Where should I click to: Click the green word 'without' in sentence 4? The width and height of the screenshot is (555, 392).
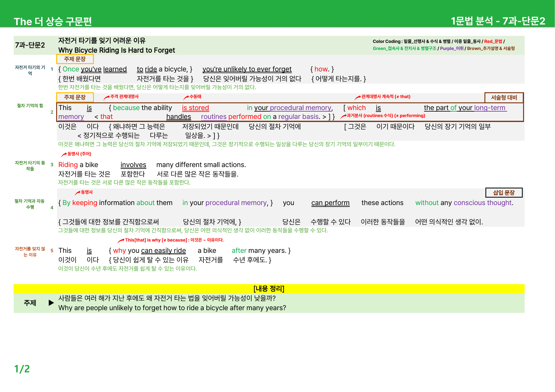click(x=427, y=203)
